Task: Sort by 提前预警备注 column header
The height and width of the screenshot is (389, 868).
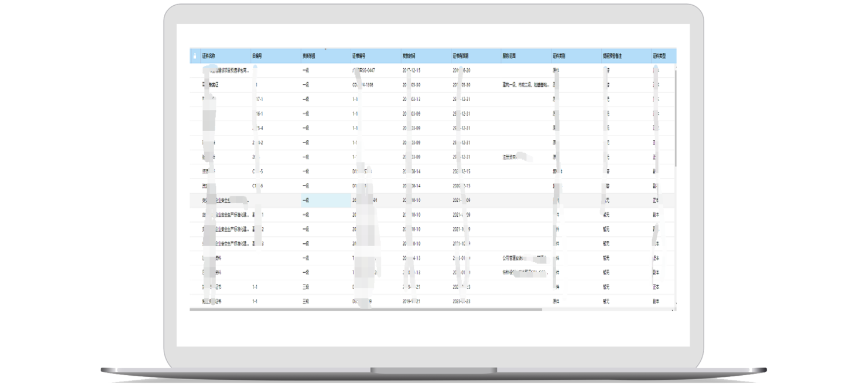Action: point(613,57)
